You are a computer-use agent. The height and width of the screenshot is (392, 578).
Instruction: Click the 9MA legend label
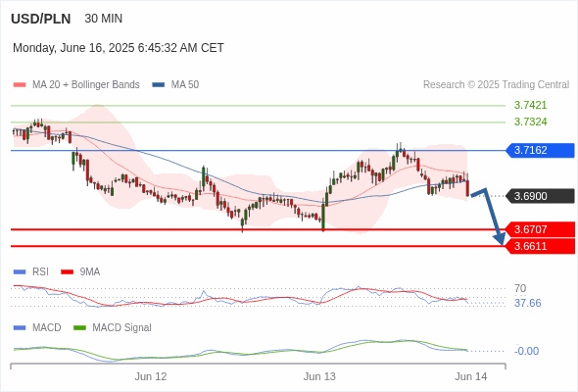tap(90, 272)
